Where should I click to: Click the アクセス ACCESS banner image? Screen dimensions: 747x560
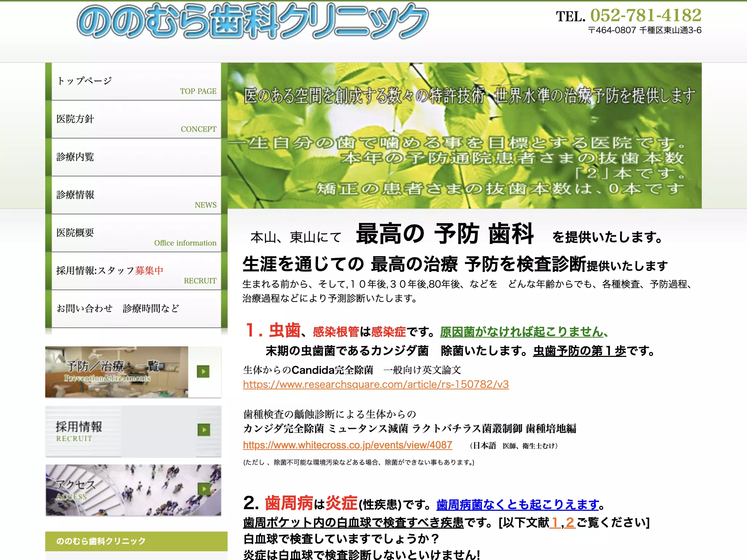click(x=133, y=490)
